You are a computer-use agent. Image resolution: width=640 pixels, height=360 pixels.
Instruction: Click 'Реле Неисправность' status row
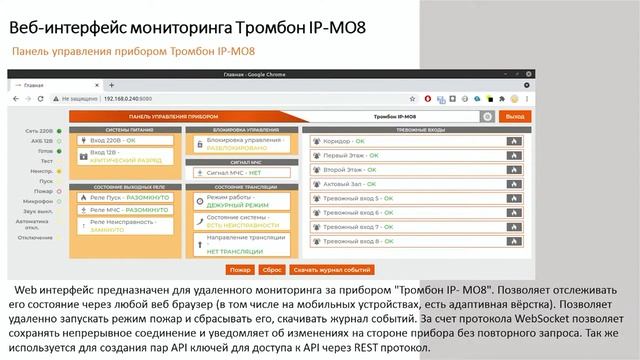coord(125,226)
